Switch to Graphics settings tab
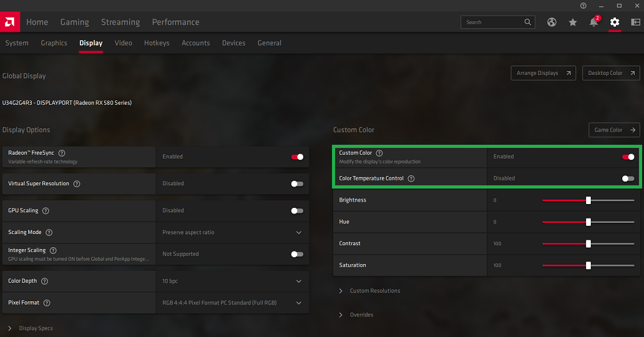The width and height of the screenshot is (644, 337). coord(54,43)
